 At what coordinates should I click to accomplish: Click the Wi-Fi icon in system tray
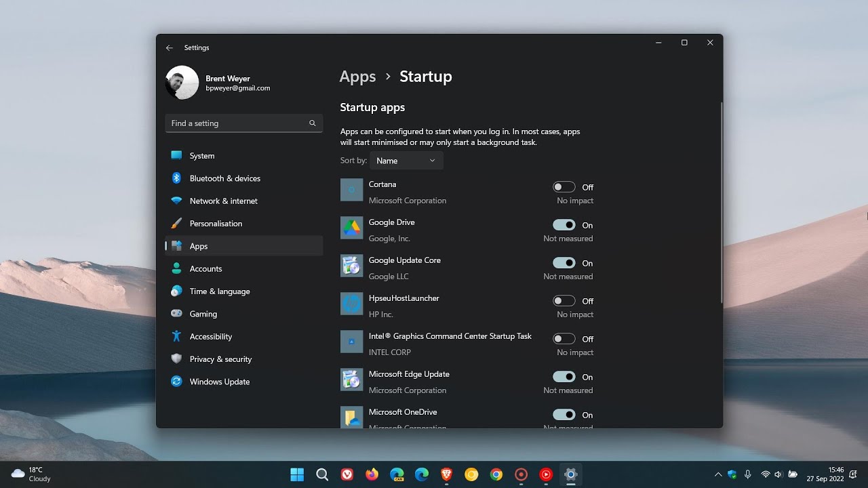[x=766, y=474]
